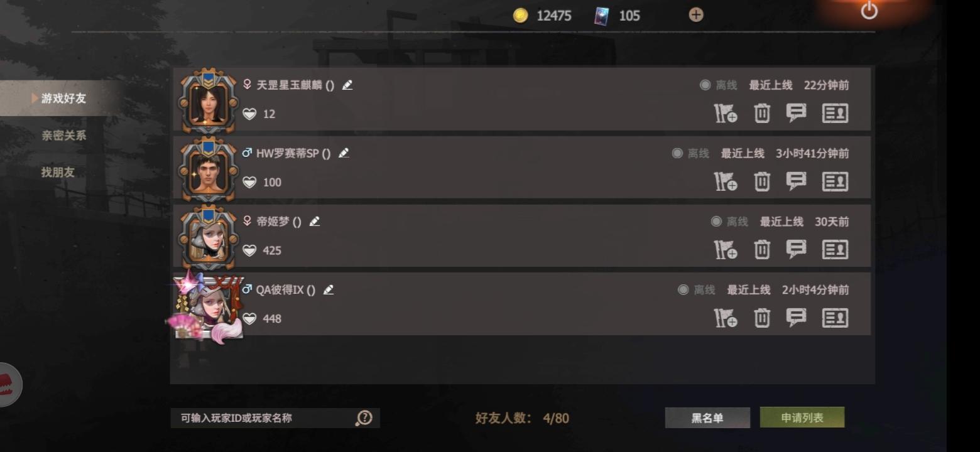Edit remark pencil beside HW罗赛蒂SP
The image size is (980, 452).
pos(344,153)
